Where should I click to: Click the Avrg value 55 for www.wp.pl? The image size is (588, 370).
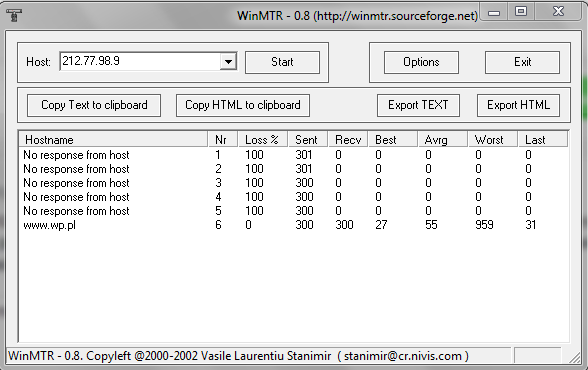(431, 225)
